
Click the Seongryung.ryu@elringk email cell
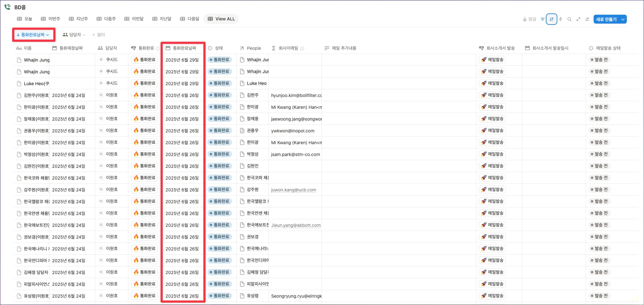[295, 296]
